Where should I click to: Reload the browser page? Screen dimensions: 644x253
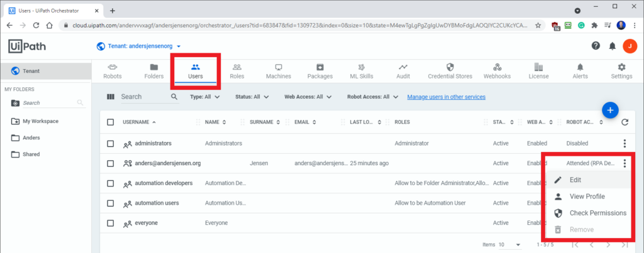point(36,25)
